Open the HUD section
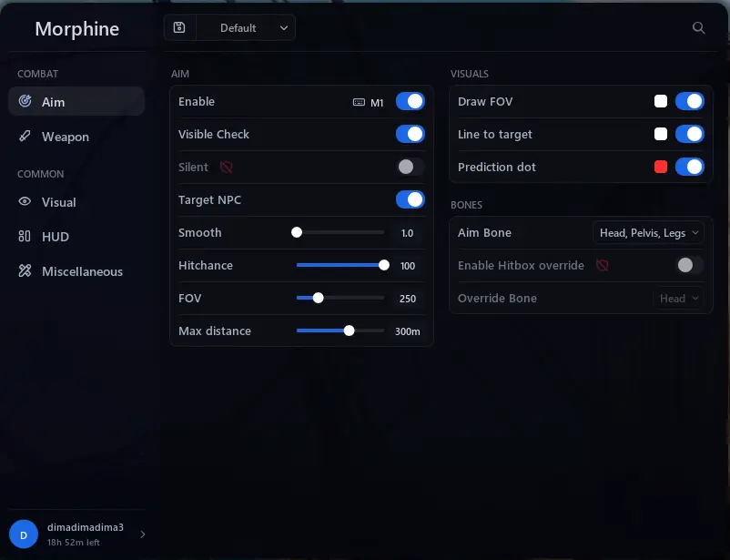 click(76, 236)
